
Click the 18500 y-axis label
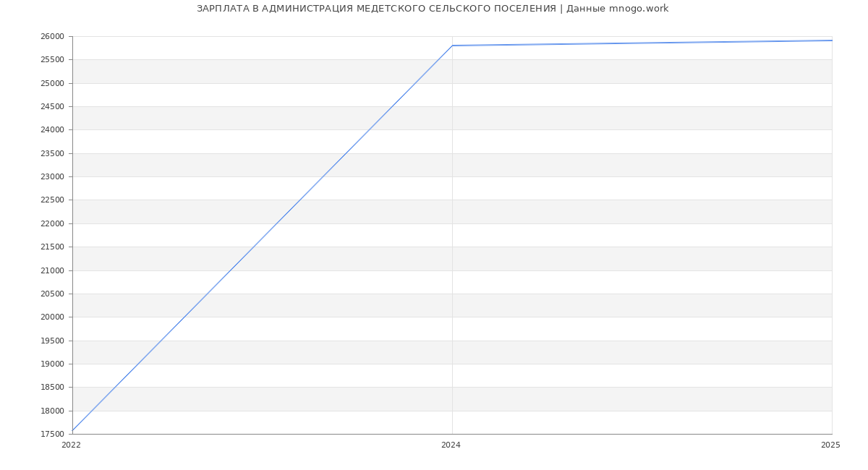[53, 387]
